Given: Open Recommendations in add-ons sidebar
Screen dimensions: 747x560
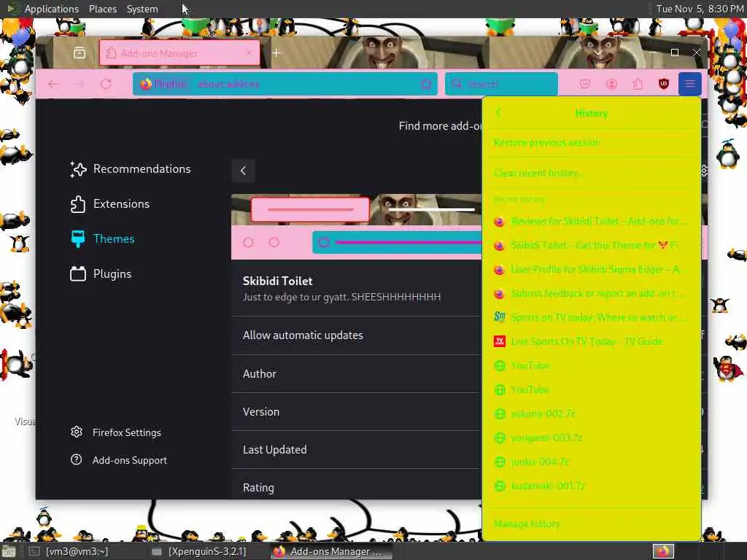Looking at the screenshot, I should 131,169.
